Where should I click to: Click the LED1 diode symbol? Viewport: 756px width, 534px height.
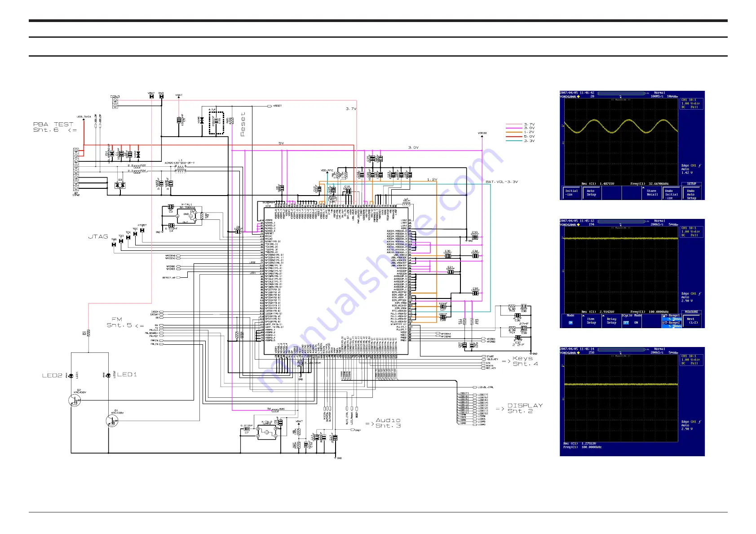[x=108, y=375]
